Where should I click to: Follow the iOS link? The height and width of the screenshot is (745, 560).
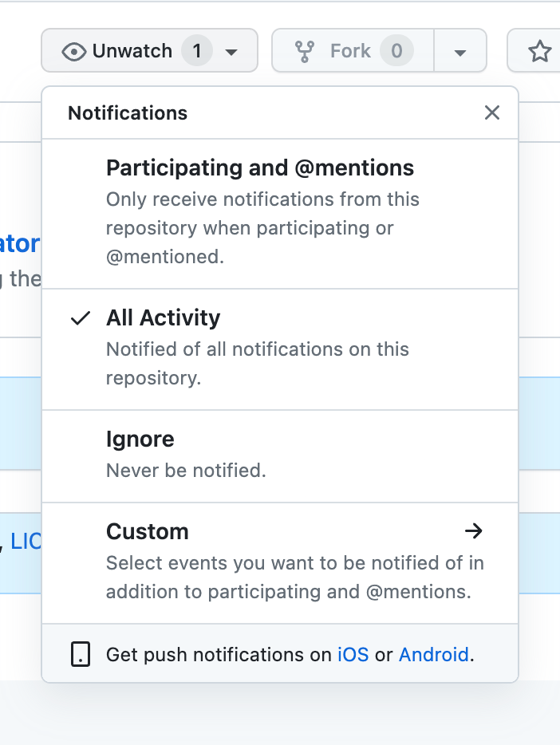[x=353, y=654]
